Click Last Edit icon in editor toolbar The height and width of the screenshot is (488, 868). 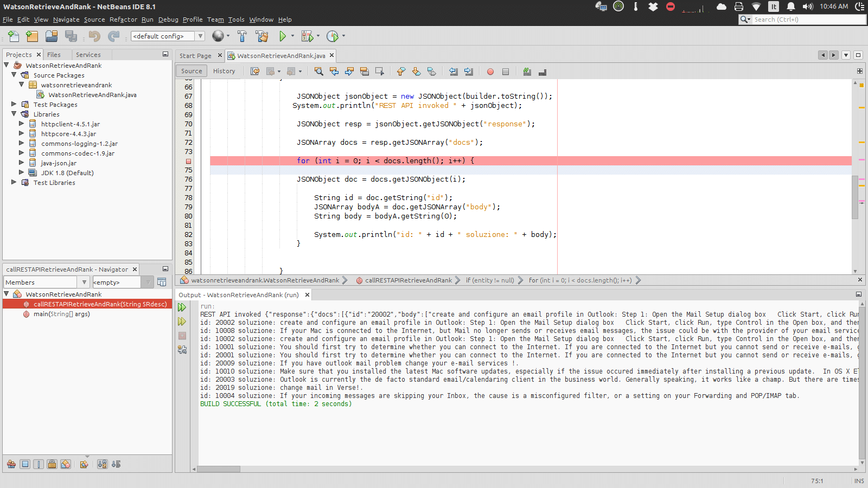pyautogui.click(x=255, y=72)
